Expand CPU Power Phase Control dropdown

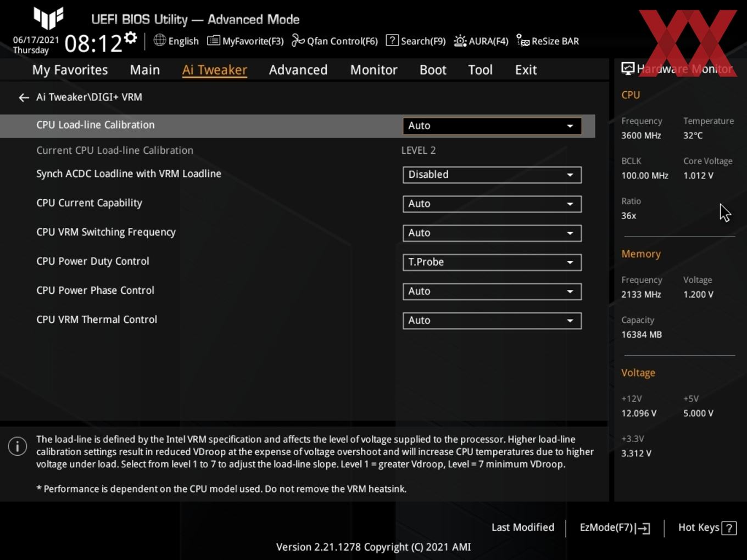[492, 291]
